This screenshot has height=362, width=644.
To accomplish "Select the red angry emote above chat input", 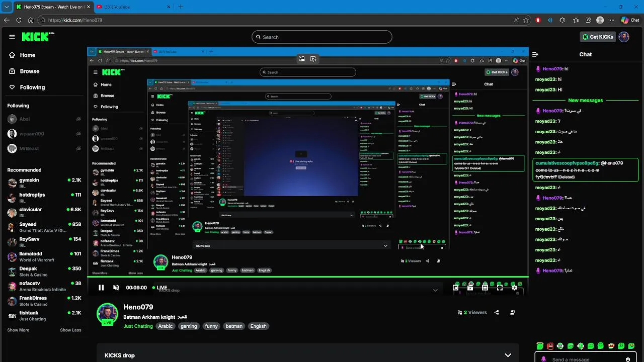I will (x=550, y=346).
